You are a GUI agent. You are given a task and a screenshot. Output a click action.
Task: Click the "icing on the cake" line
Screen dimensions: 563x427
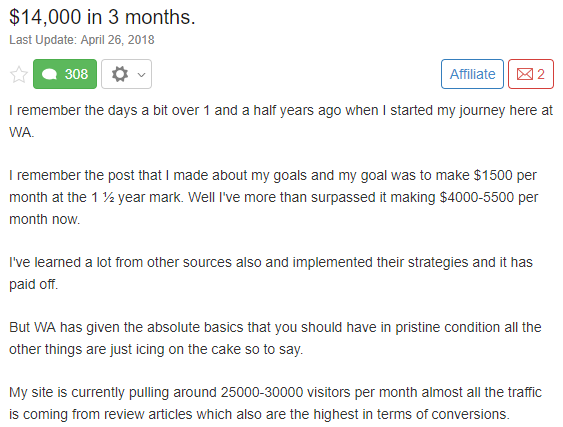tap(156, 349)
